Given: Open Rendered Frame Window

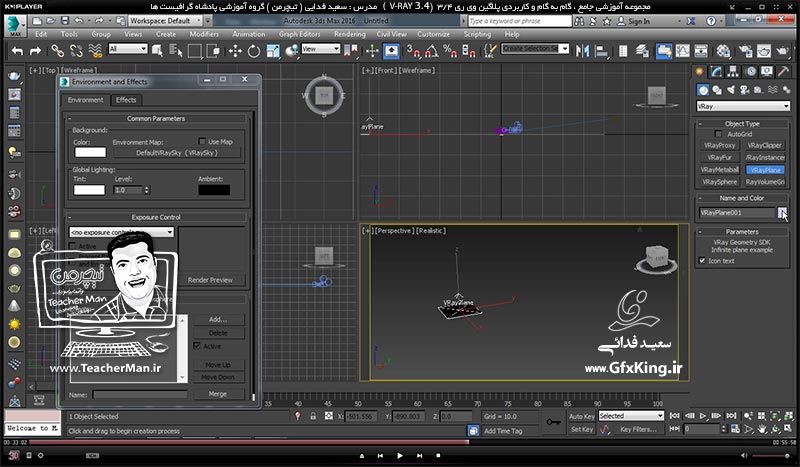Looking at the screenshot, I should tap(764, 51).
